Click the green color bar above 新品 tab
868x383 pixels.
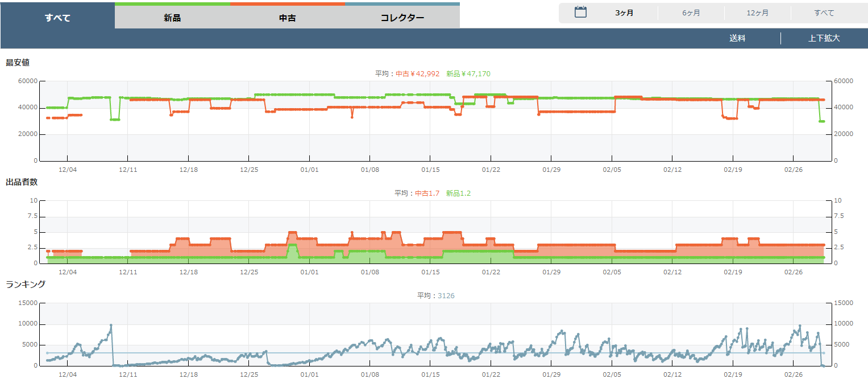(x=172, y=3)
